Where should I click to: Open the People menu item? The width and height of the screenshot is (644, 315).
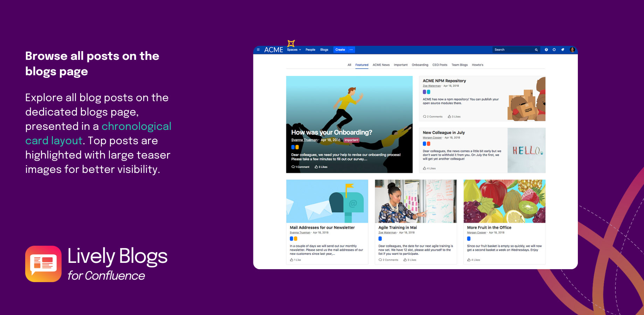click(x=310, y=50)
